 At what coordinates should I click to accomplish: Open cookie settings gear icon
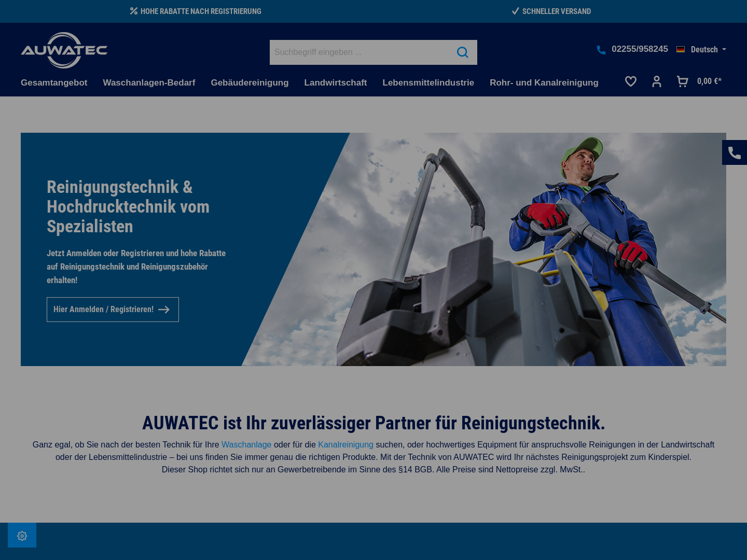22,536
